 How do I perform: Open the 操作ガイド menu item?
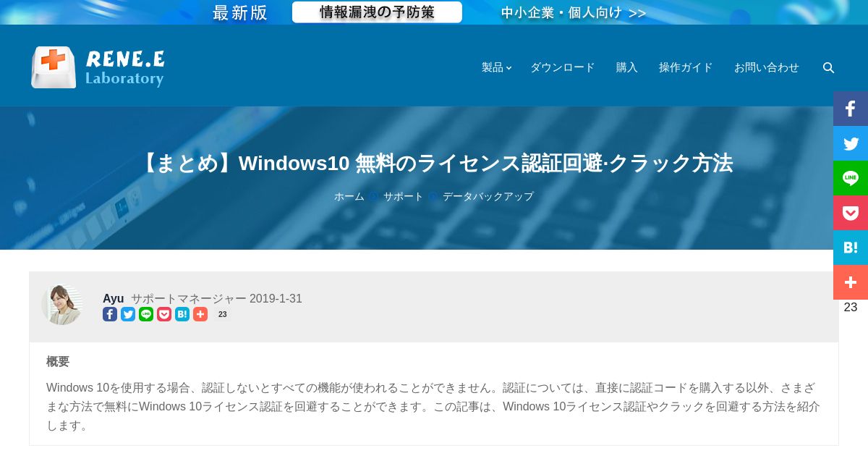[686, 67]
